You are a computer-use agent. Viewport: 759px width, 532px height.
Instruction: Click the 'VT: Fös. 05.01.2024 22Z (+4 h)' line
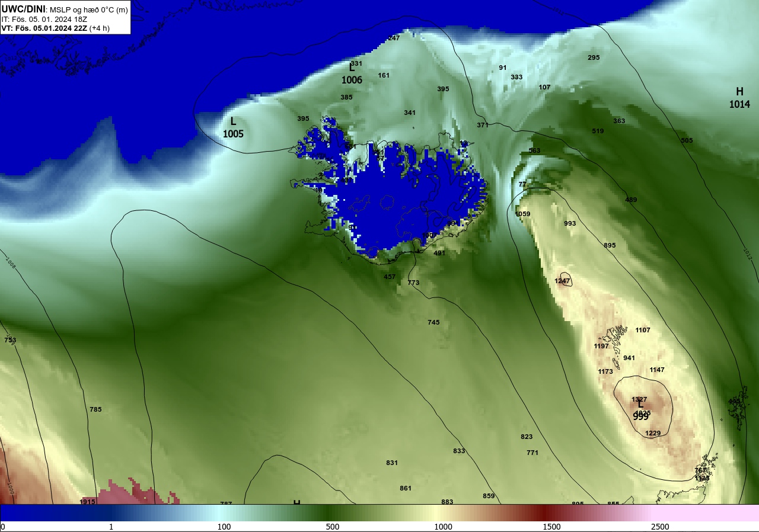tap(55, 28)
